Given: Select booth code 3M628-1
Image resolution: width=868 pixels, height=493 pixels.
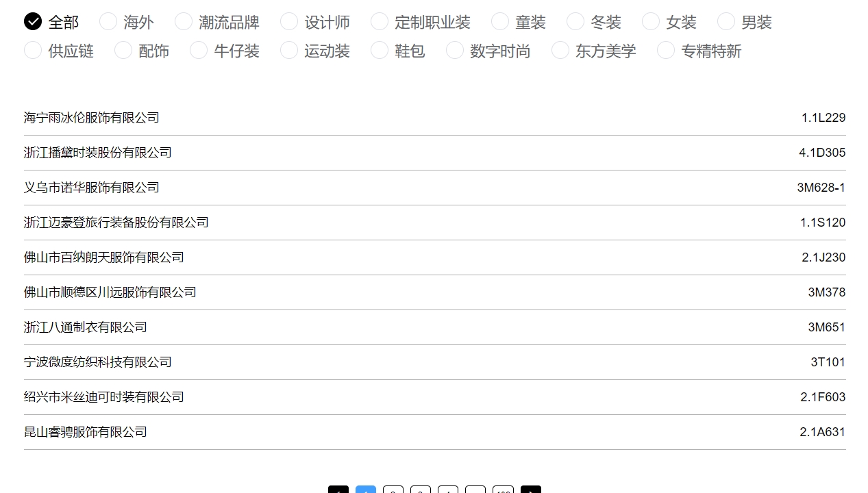Looking at the screenshot, I should pos(821,188).
